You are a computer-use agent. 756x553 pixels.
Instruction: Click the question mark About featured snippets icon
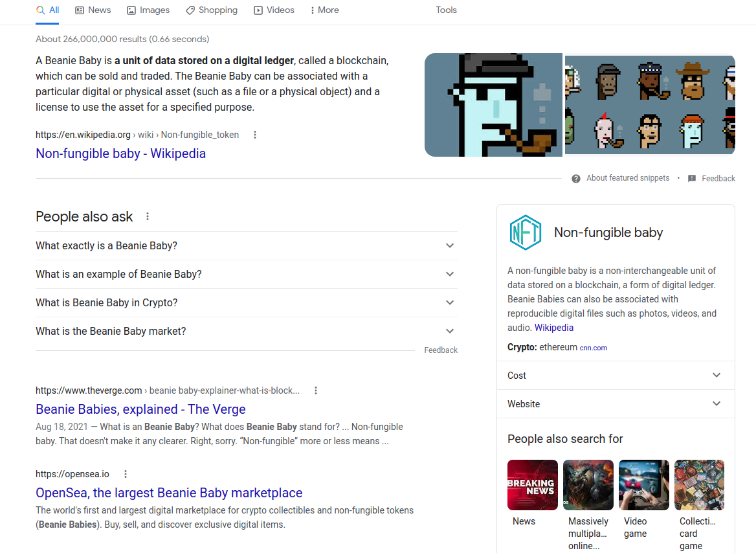click(x=575, y=179)
